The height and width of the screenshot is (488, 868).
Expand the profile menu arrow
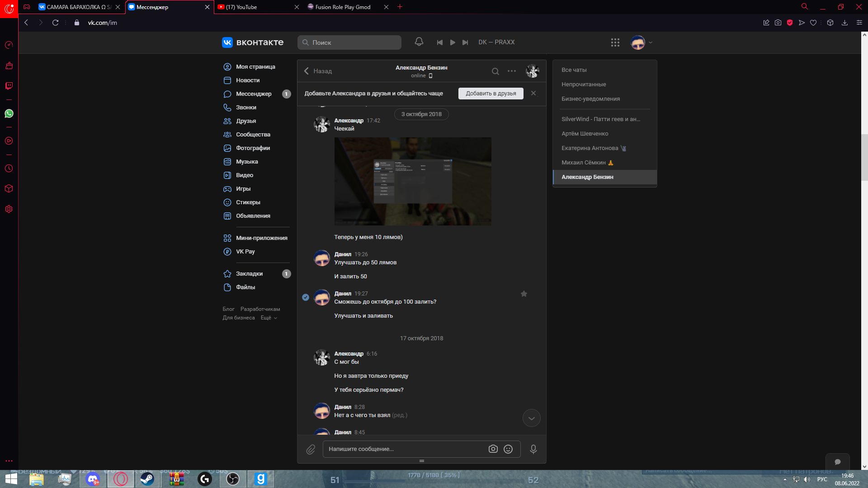tap(651, 43)
